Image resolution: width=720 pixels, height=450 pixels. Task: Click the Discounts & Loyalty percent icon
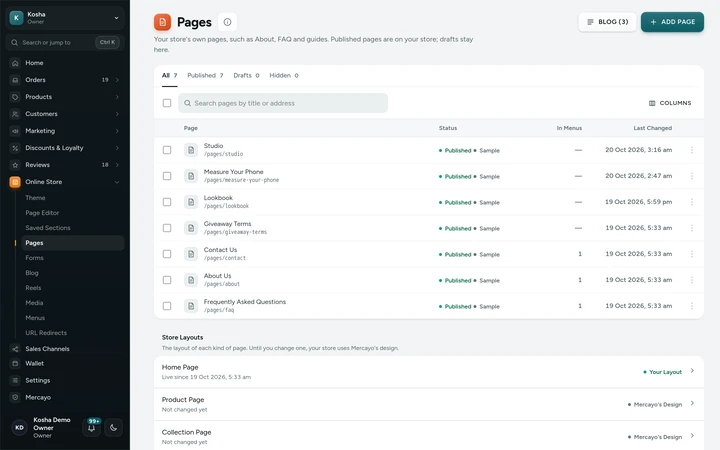[x=15, y=148]
